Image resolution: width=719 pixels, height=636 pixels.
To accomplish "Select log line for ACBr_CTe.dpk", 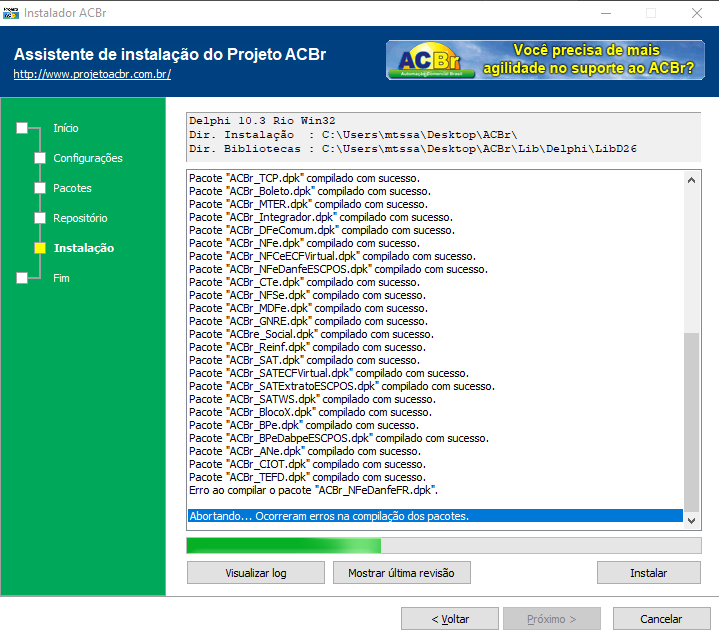I will (435, 282).
